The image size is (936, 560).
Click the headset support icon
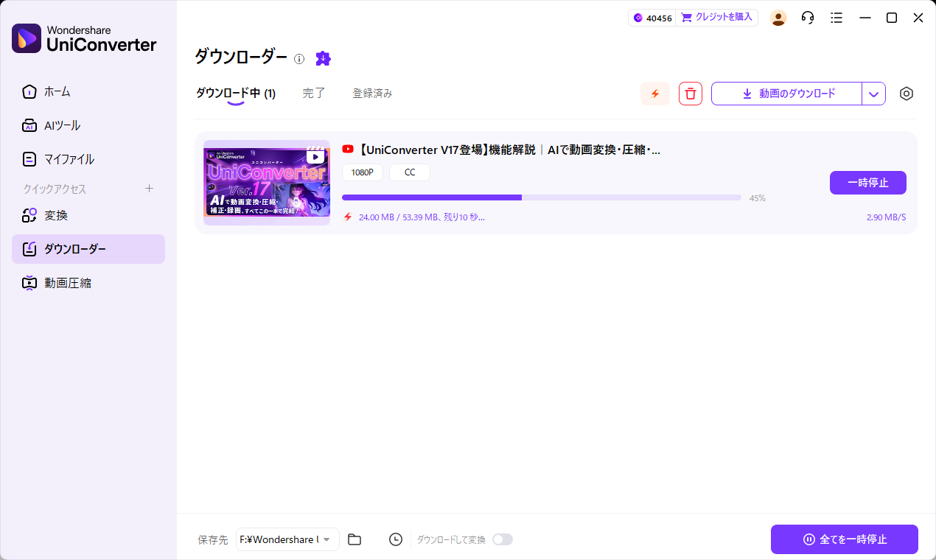[x=807, y=17]
